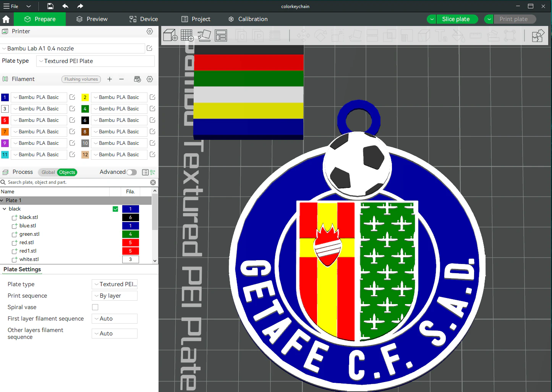Switch to the Project tab

coord(196,19)
